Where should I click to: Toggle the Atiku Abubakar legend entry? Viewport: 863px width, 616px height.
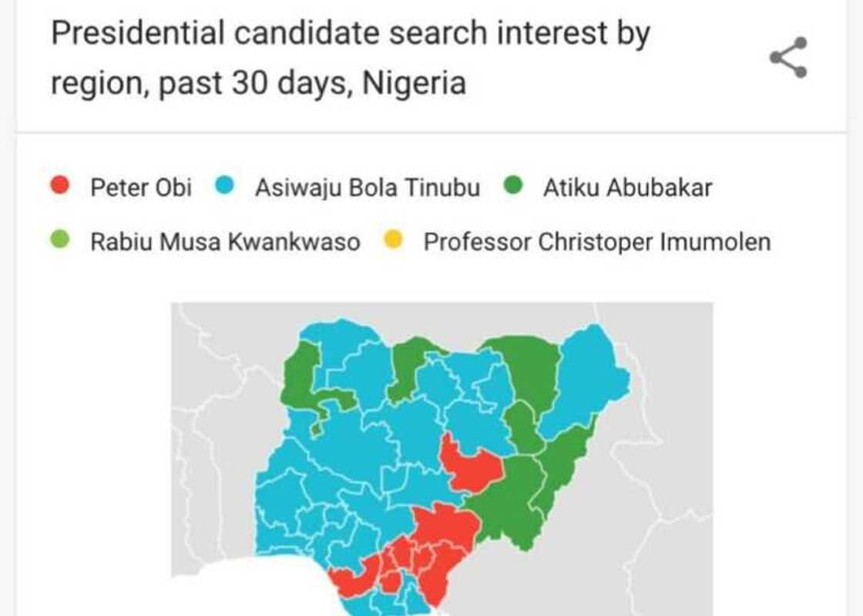click(609, 185)
